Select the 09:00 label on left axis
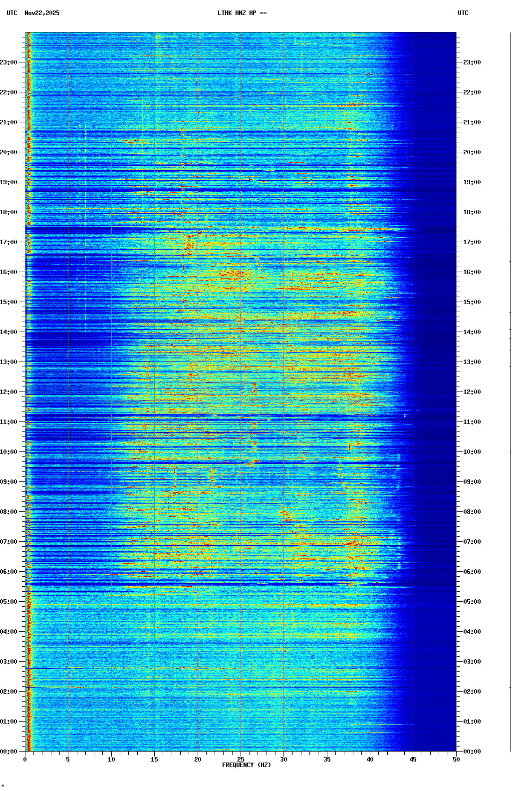Screen dimensions: 532x791 [8, 482]
